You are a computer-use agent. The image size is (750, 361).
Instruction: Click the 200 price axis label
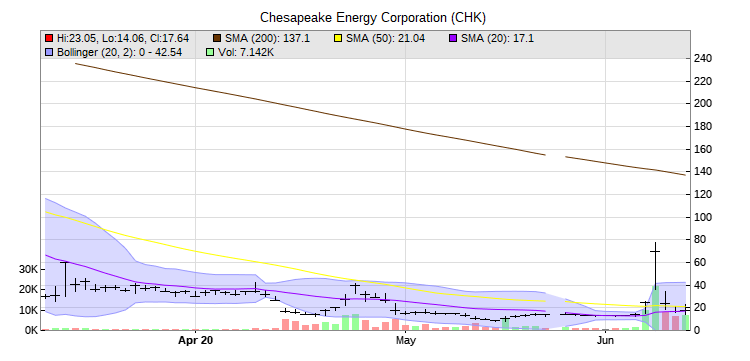(703, 104)
